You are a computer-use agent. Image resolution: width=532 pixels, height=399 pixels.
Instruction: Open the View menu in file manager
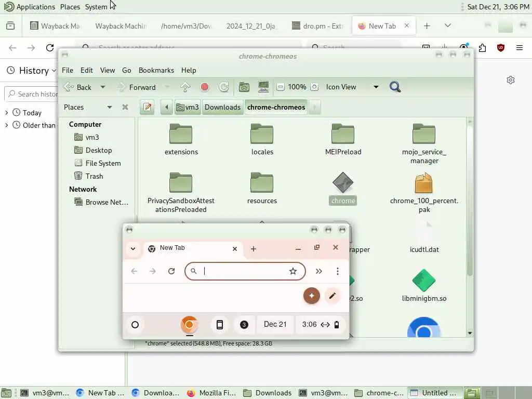click(x=107, y=70)
